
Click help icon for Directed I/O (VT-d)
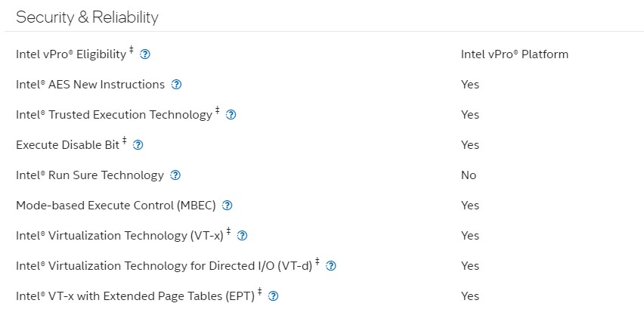[x=330, y=266]
